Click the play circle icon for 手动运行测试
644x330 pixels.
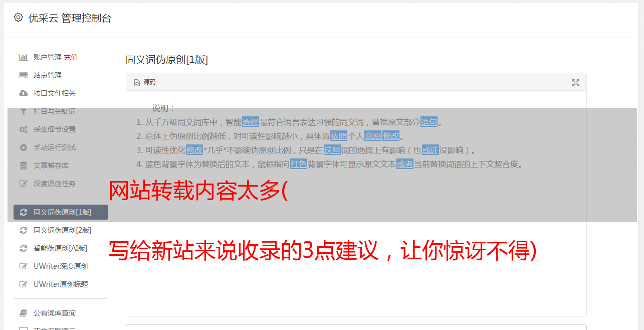point(23,147)
